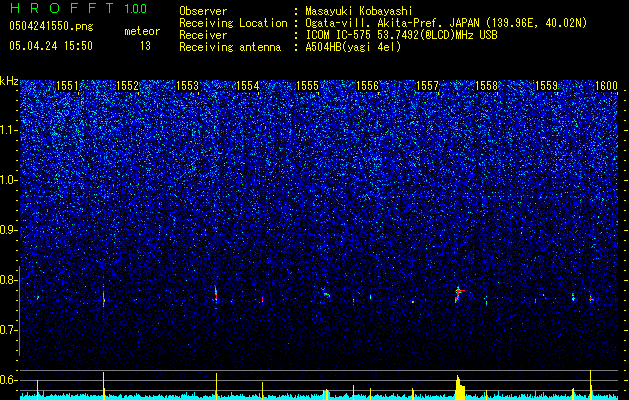This screenshot has height=400, width=629.
Task: Click the strong red meteor echo before 1558
Action: pos(458,294)
